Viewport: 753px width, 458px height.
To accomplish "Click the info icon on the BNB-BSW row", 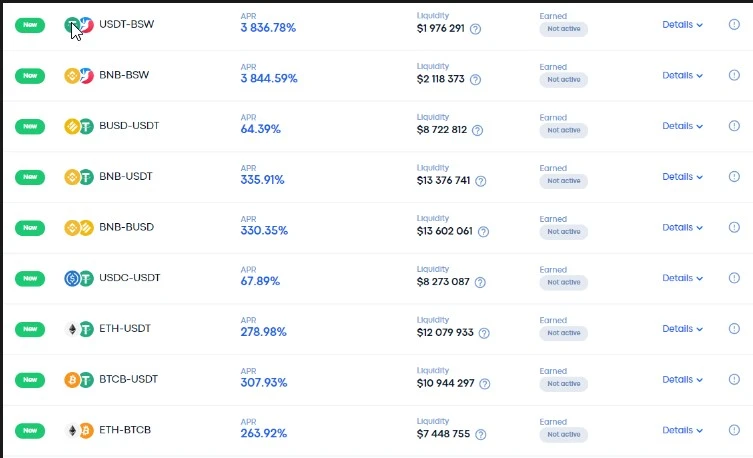I will coord(734,75).
